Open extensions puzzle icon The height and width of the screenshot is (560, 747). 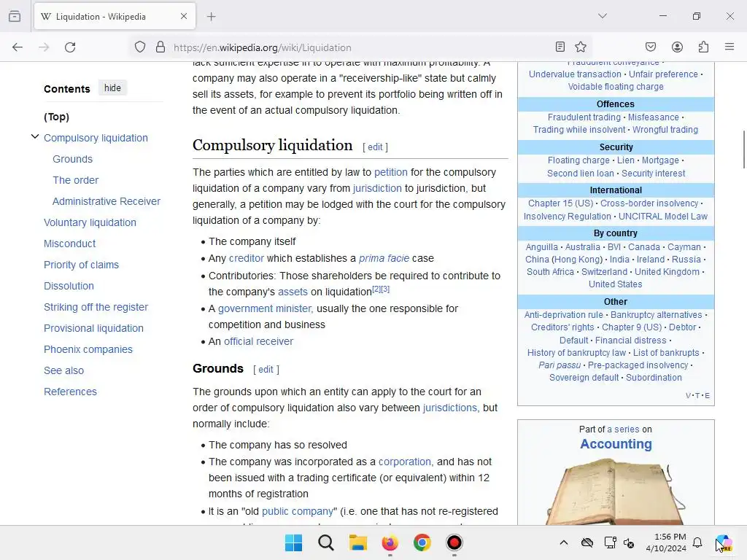coord(703,47)
